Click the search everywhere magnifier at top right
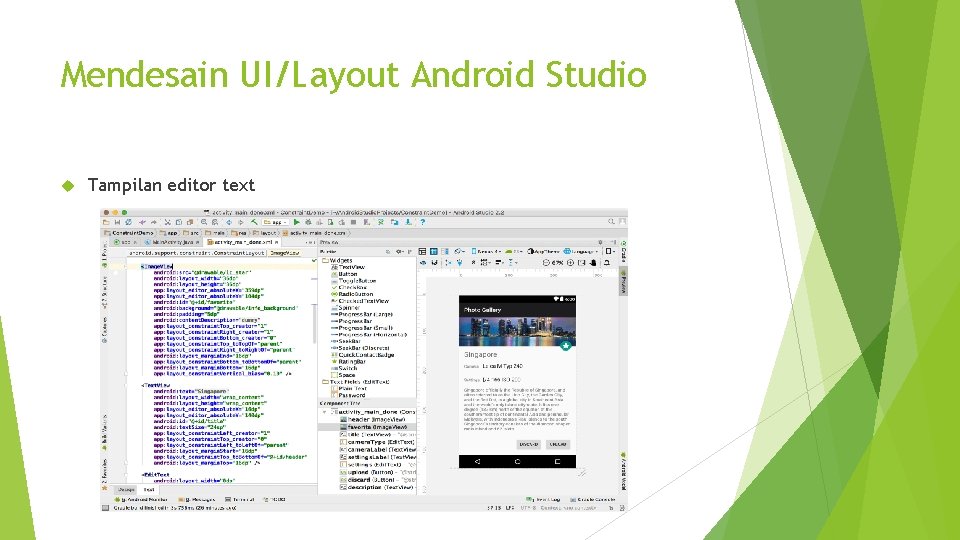 click(611, 222)
